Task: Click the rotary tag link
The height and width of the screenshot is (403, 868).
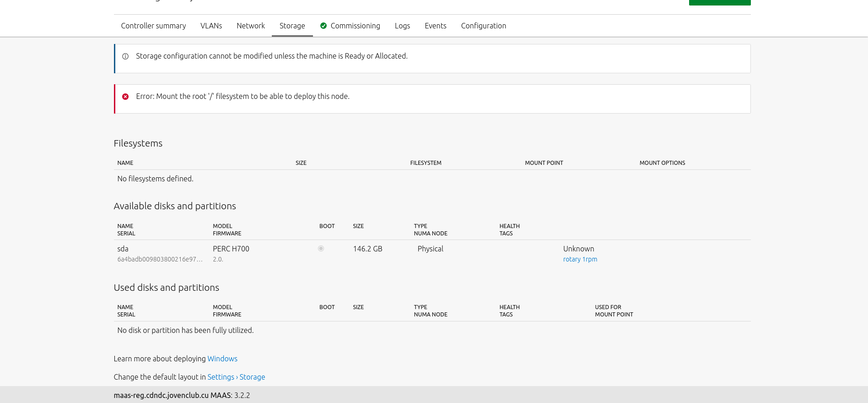Action: point(571,259)
